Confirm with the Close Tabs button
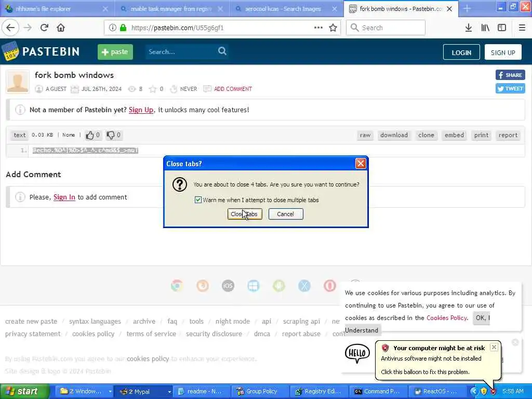The image size is (532, 399). click(245, 214)
